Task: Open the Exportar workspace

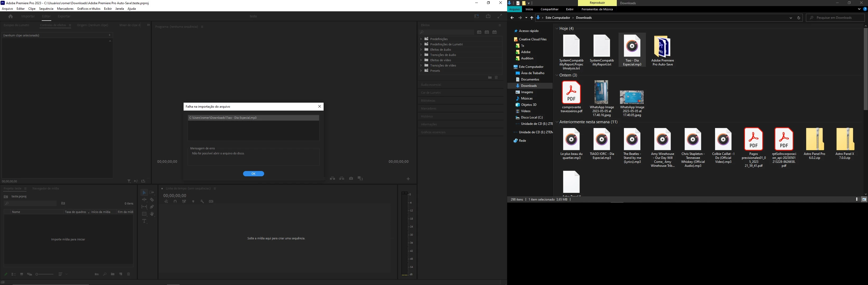Action: point(64,16)
